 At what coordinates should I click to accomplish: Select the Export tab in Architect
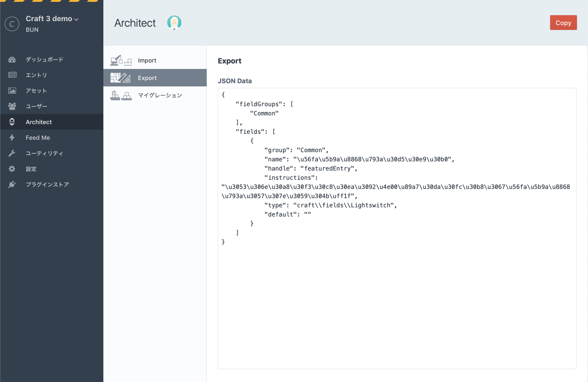(x=147, y=78)
